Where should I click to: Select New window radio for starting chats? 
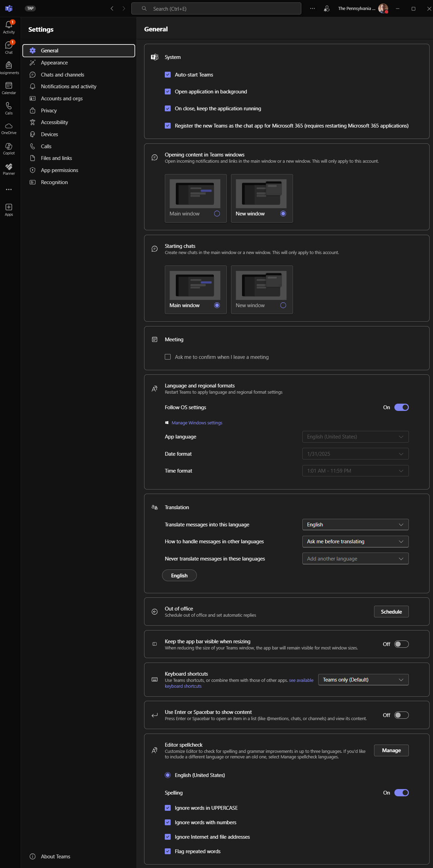pyautogui.click(x=283, y=305)
